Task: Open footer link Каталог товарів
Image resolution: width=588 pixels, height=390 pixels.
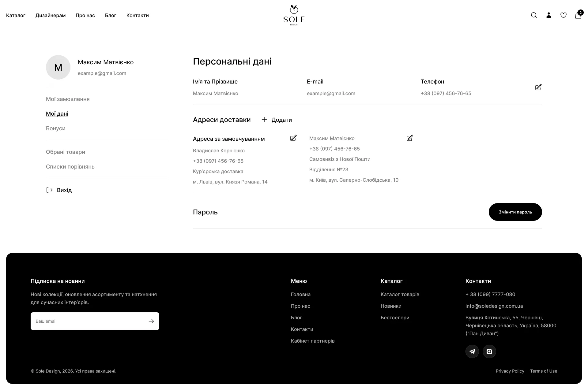Action: (x=400, y=294)
